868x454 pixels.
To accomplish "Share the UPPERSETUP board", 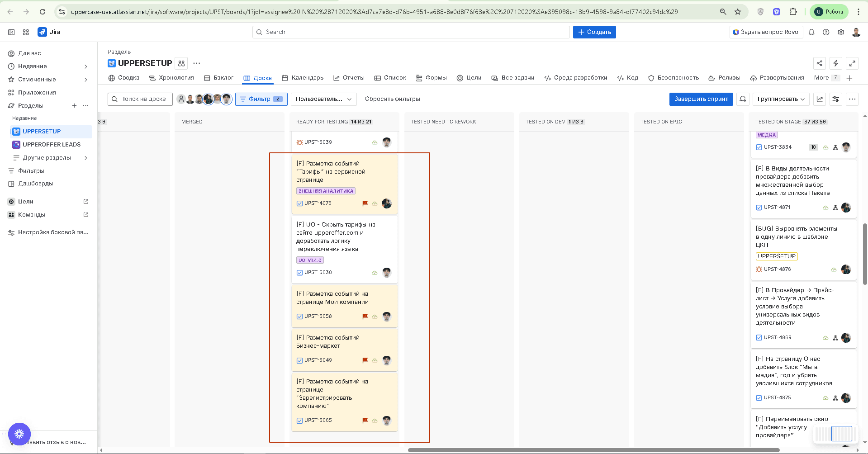I will (820, 63).
